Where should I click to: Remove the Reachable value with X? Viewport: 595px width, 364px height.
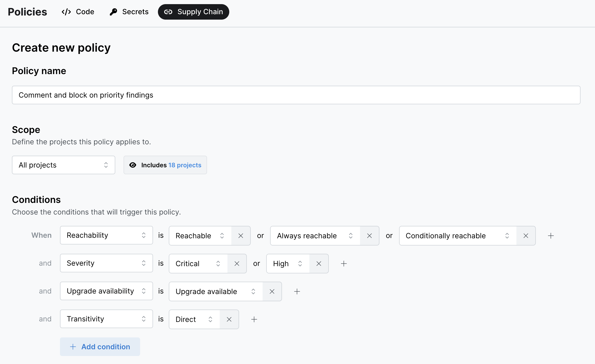coord(241,236)
